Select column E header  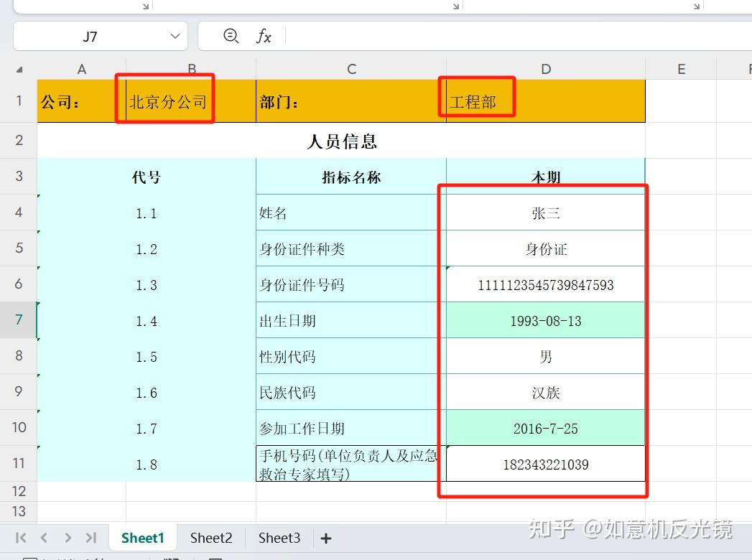pyautogui.click(x=681, y=69)
